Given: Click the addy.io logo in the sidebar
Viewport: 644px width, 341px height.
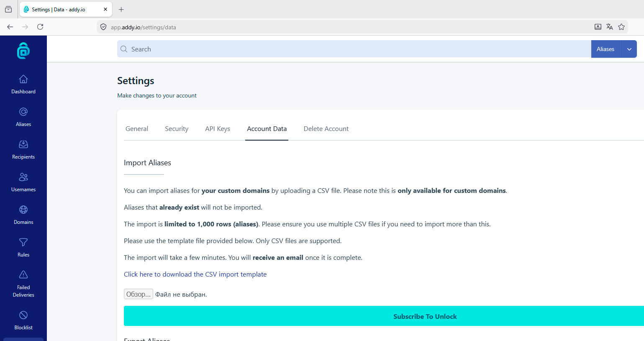Looking at the screenshot, I should 23,51.
